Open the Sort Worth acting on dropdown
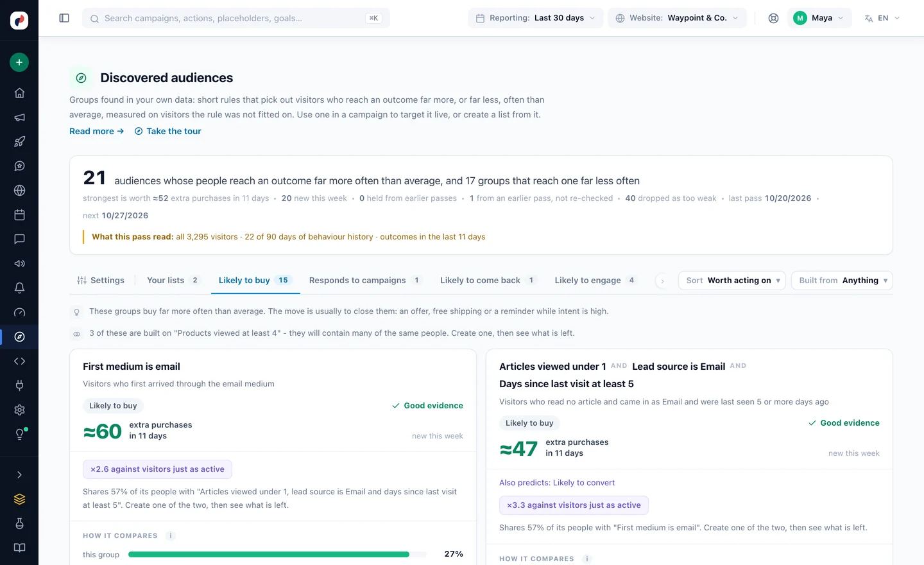Image resolution: width=924 pixels, height=565 pixels. pos(732,281)
